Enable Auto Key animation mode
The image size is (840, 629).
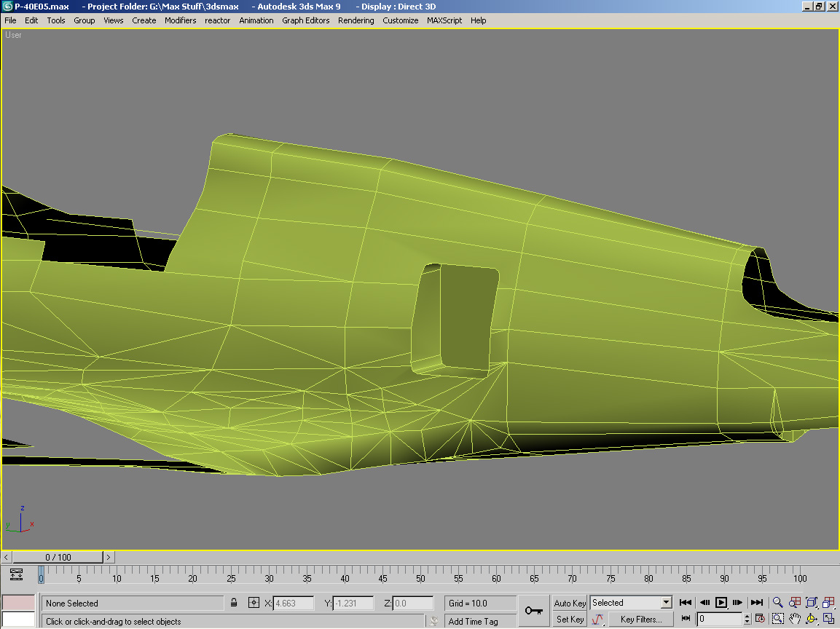click(x=570, y=603)
